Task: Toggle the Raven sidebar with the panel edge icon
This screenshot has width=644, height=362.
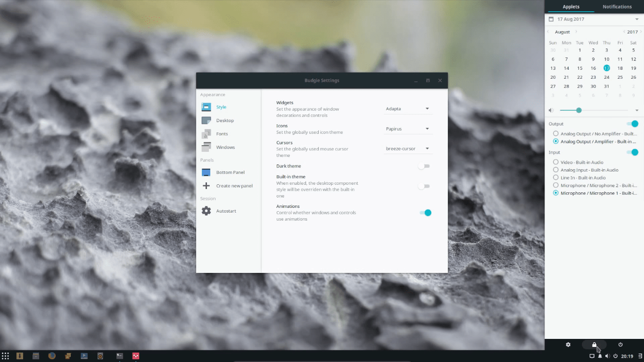Action: (x=640, y=356)
